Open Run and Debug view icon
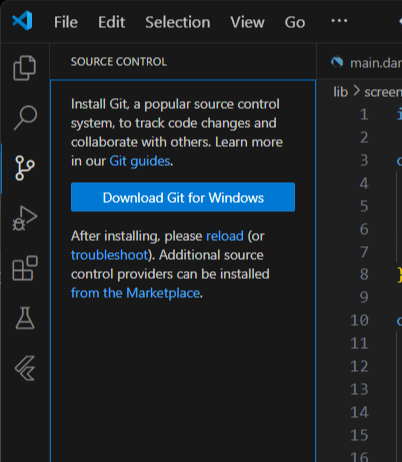This screenshot has height=462, width=402. (x=25, y=218)
